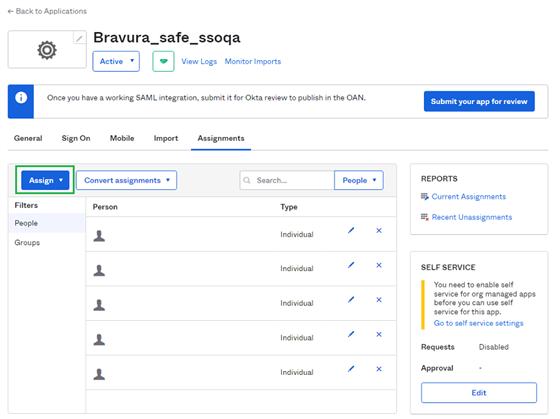Open the Current Assignments report

pos(469,196)
